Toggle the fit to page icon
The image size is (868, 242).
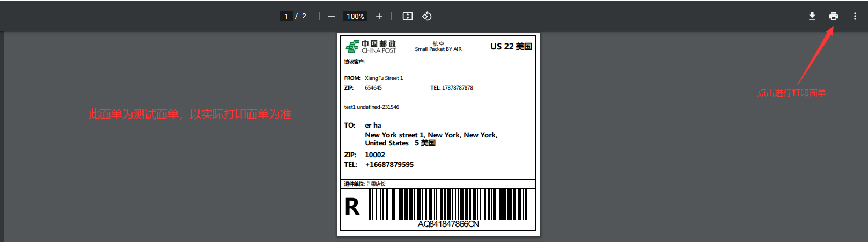click(408, 16)
